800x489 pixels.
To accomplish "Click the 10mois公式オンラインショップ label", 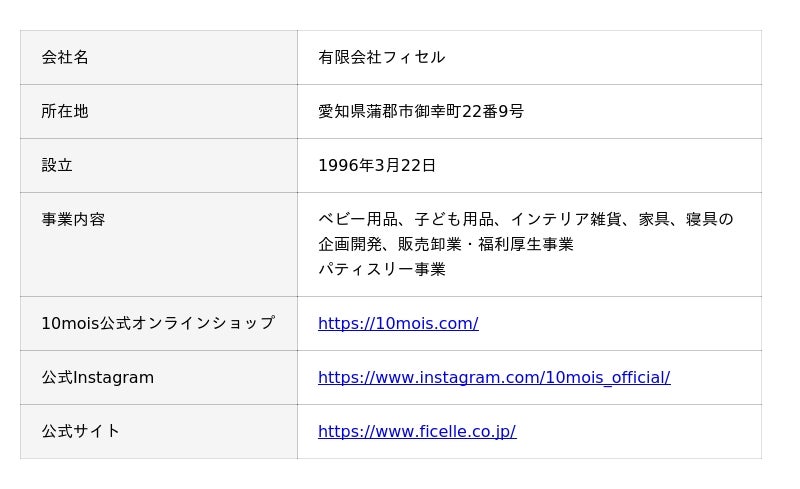I will pos(158,323).
